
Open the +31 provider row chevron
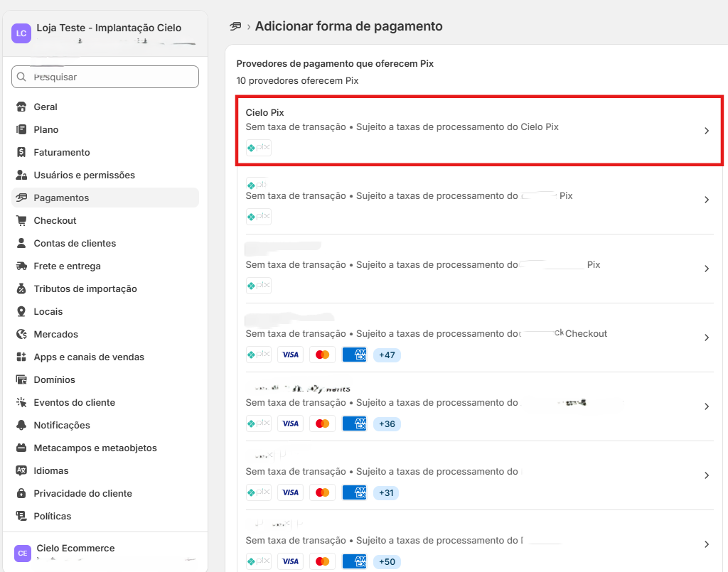pyautogui.click(x=707, y=475)
